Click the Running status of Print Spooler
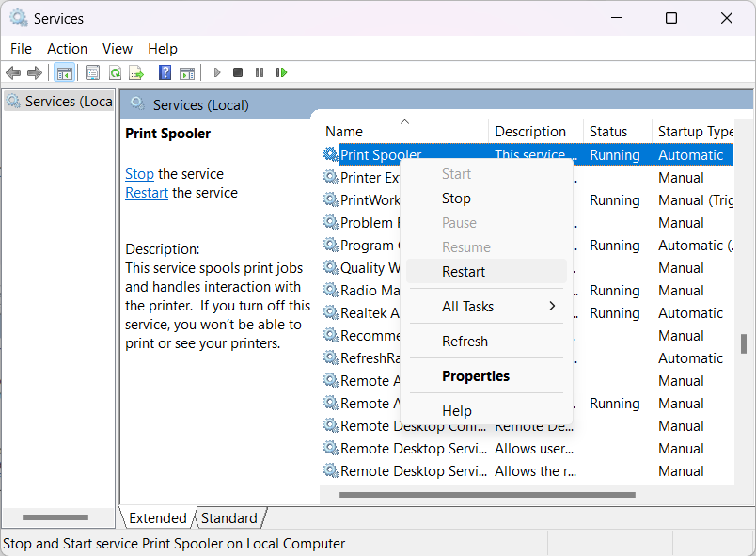This screenshot has height=556, width=756. (x=615, y=155)
